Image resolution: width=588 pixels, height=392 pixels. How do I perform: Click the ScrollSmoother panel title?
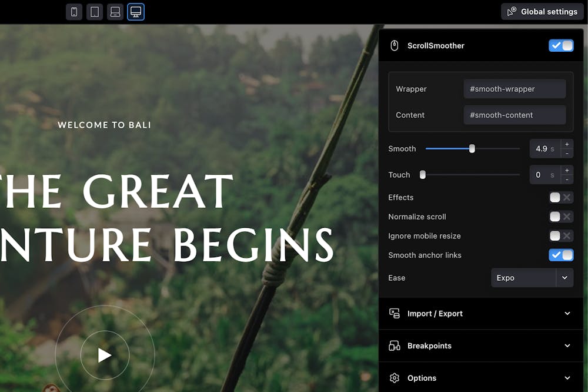pos(436,45)
